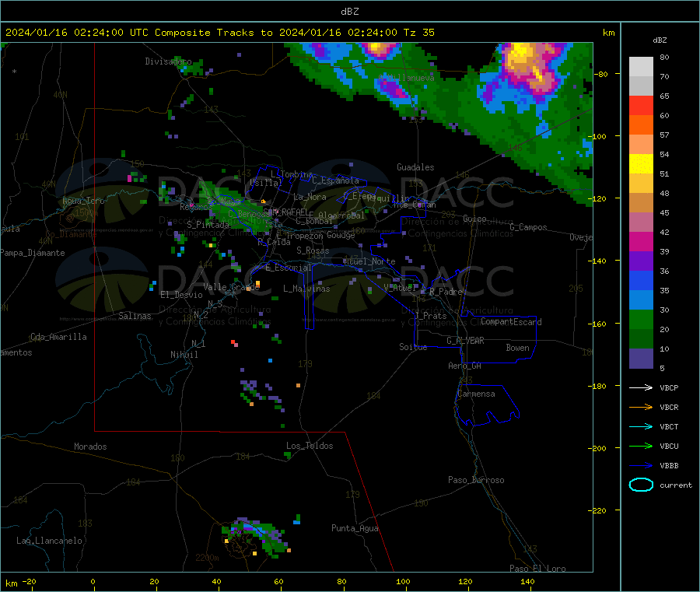
Task: Click the 'Valle_Grande' place label
Action: (231, 287)
